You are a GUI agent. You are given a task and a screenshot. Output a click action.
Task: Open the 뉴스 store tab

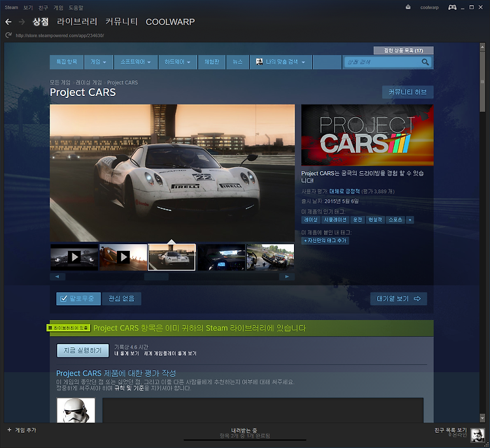point(238,62)
